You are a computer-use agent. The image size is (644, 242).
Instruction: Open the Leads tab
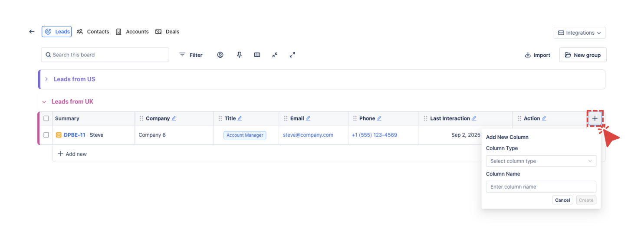tap(57, 32)
